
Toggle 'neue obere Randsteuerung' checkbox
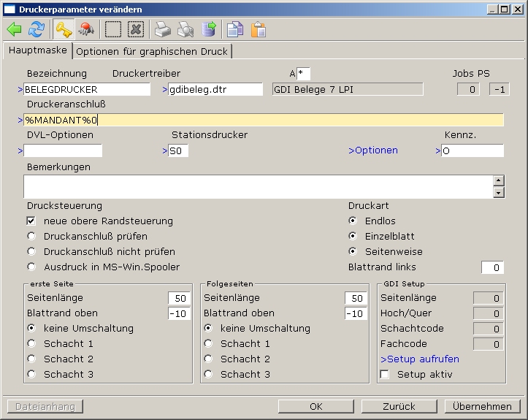click(31, 221)
